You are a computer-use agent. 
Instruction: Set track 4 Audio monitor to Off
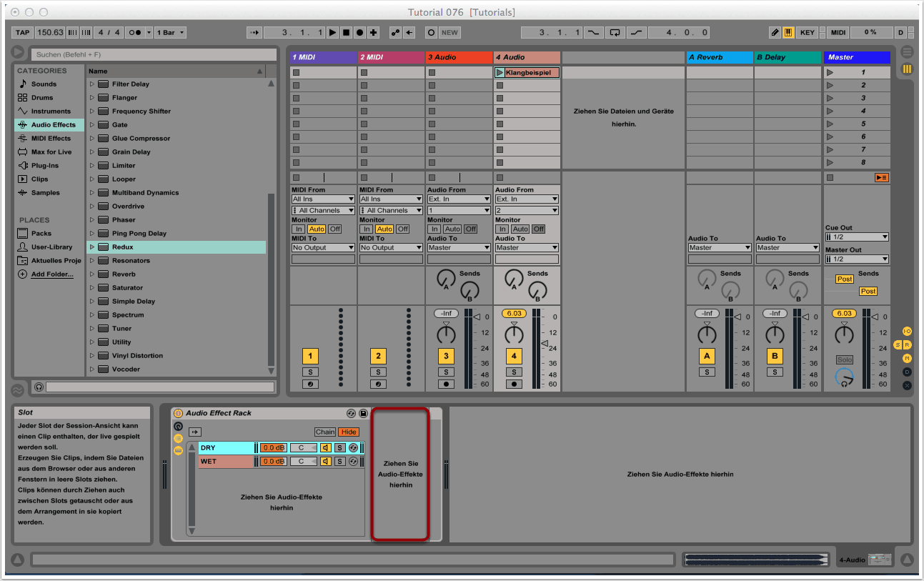[538, 229]
